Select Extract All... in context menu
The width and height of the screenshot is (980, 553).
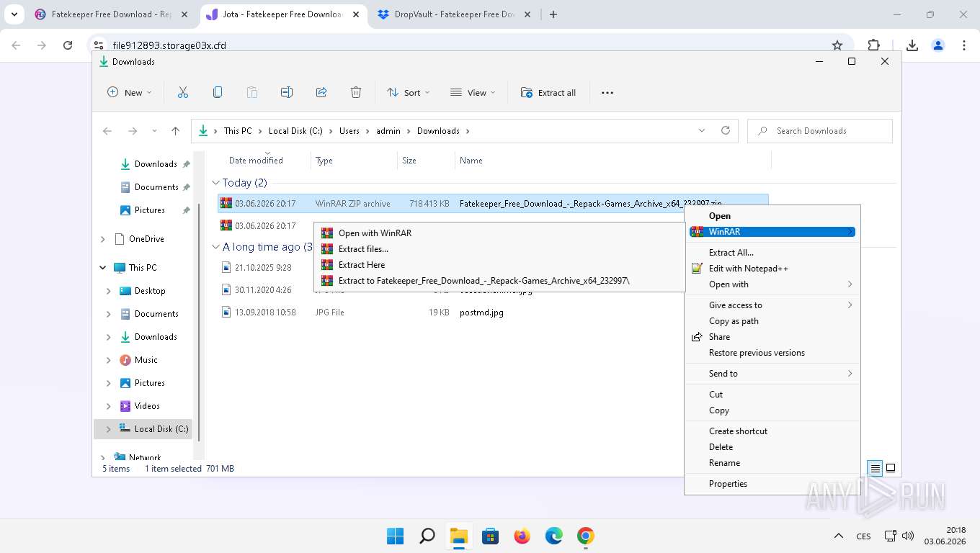(772, 253)
